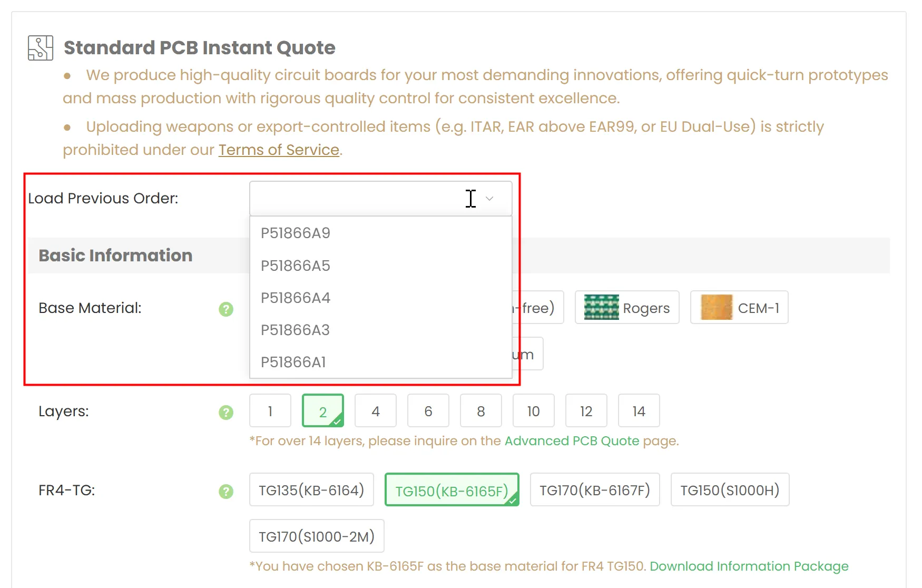Select order P51866A5 from the list

[x=296, y=266]
